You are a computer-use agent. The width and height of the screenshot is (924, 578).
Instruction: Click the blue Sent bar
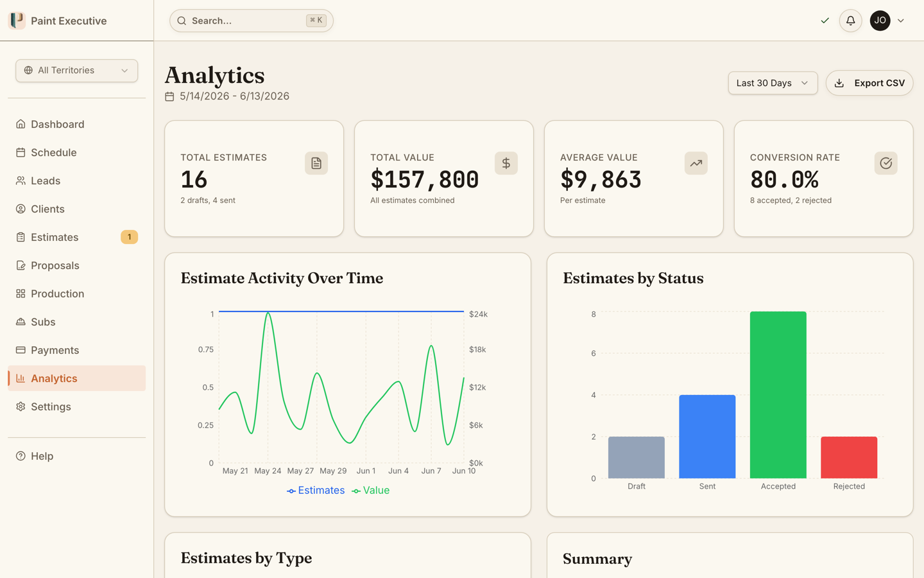coord(707,437)
